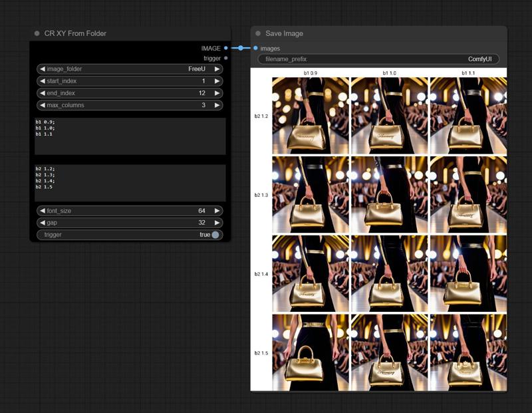Click the text box listing b1 values
This screenshot has width=532, height=413.
(x=130, y=136)
